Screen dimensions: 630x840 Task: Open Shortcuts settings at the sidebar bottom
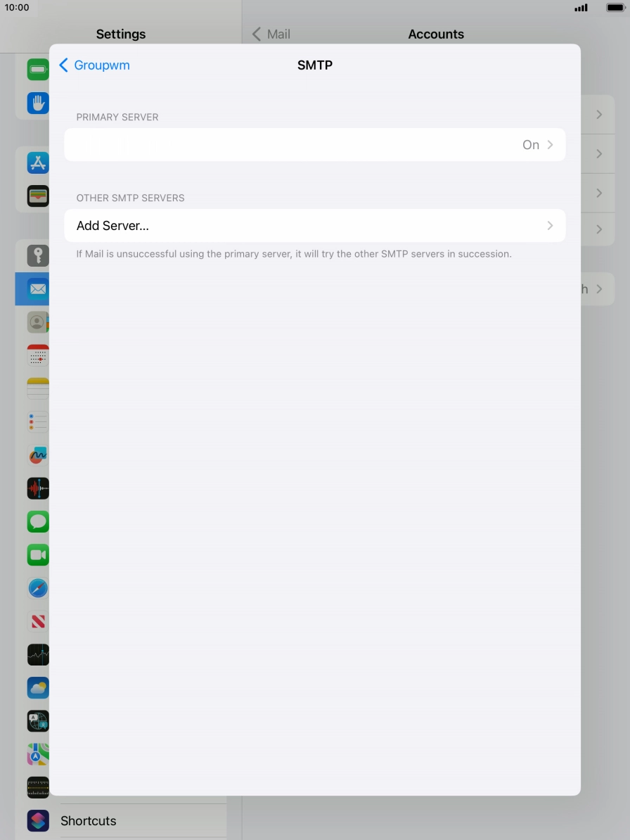[88, 820]
